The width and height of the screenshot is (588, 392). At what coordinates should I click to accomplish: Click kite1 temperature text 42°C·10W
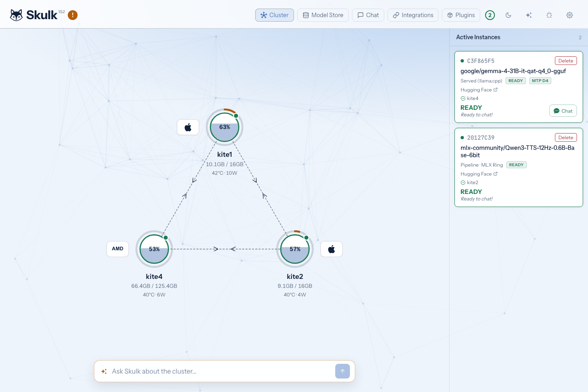tap(225, 173)
